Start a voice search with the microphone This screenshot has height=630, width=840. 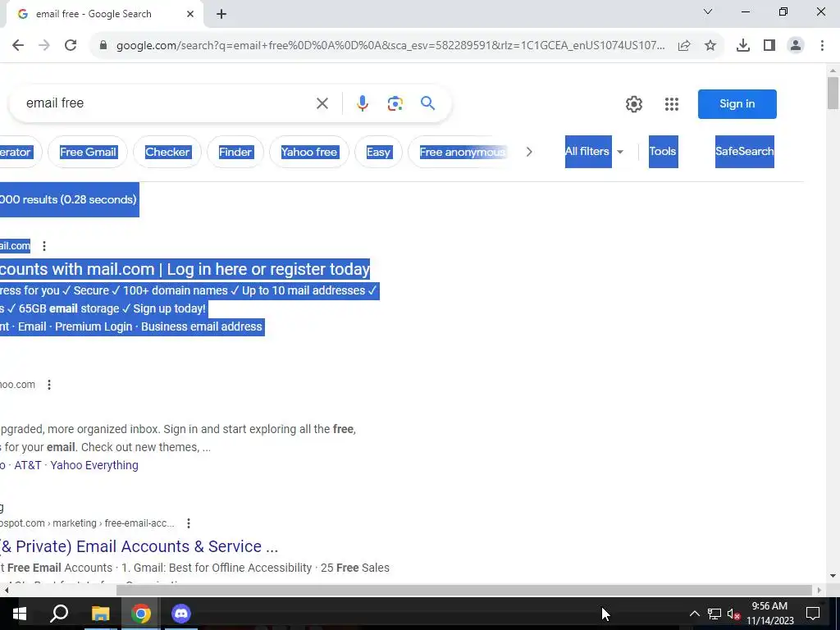[x=363, y=103]
